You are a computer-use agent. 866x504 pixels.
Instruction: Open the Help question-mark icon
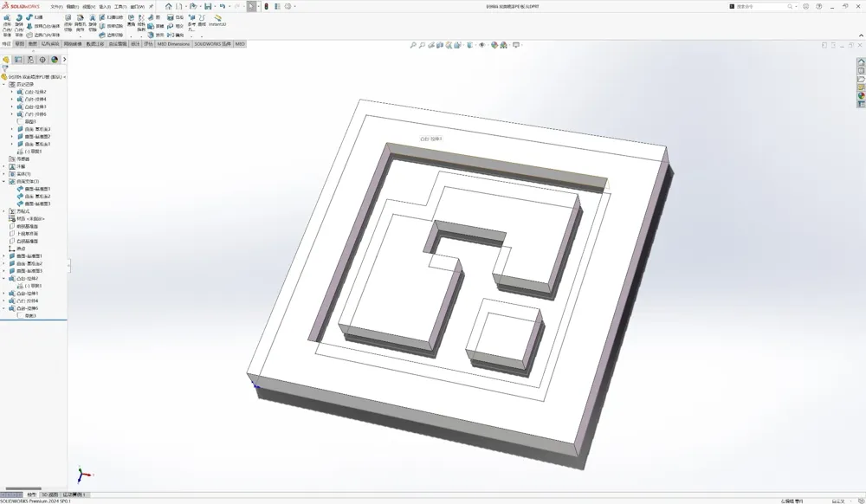pyautogui.click(x=819, y=7)
